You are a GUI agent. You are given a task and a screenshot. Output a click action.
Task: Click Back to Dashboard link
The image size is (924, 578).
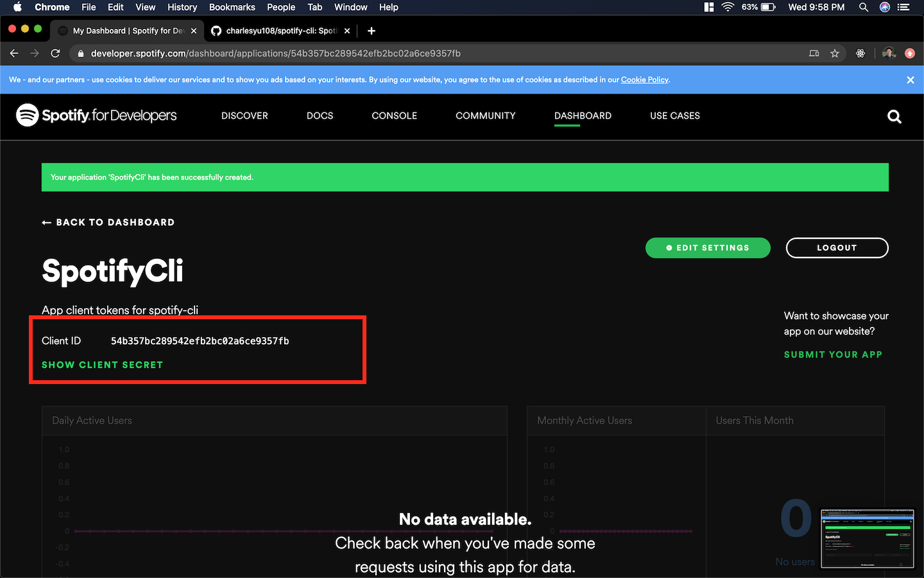click(108, 222)
